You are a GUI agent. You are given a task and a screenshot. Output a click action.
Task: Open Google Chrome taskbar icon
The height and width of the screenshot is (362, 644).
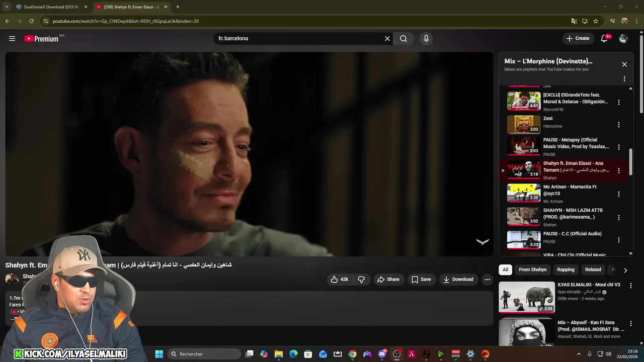[x=352, y=354]
